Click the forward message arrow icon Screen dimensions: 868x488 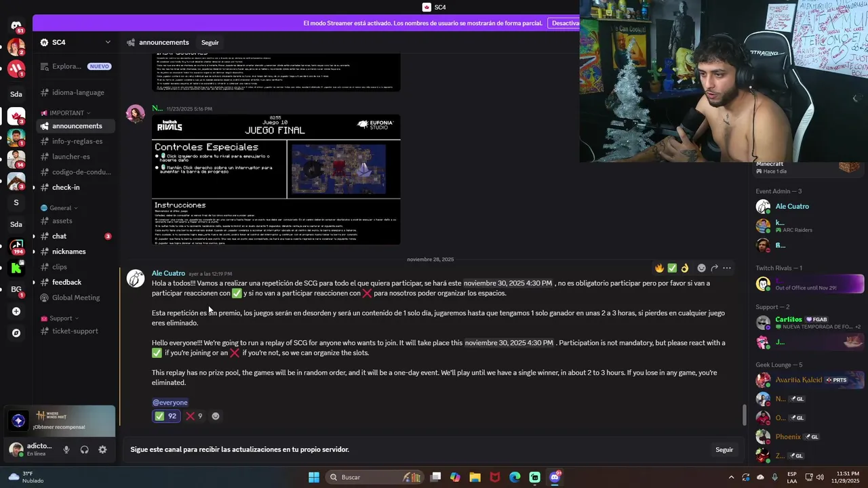(714, 268)
